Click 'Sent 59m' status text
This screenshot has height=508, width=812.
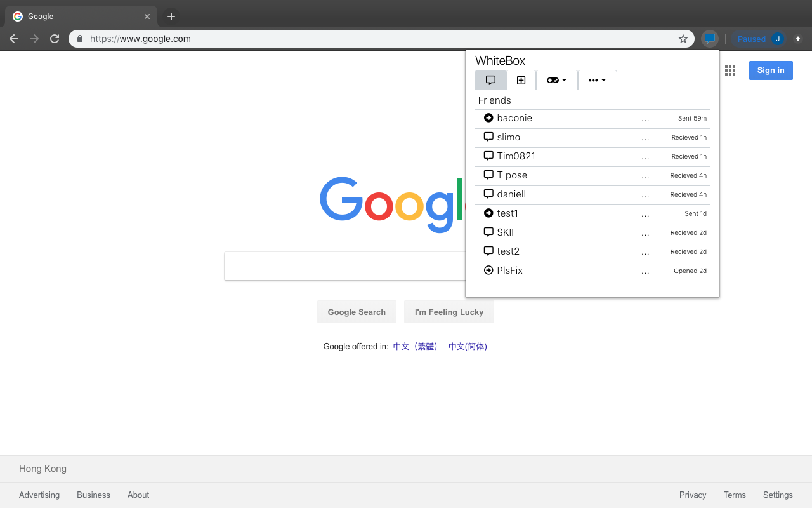tap(692, 119)
